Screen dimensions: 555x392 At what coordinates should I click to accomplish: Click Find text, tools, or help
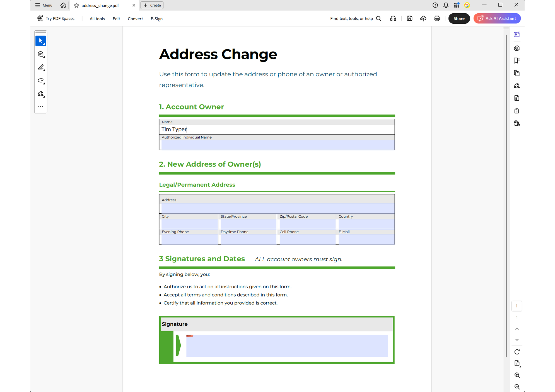tap(351, 19)
